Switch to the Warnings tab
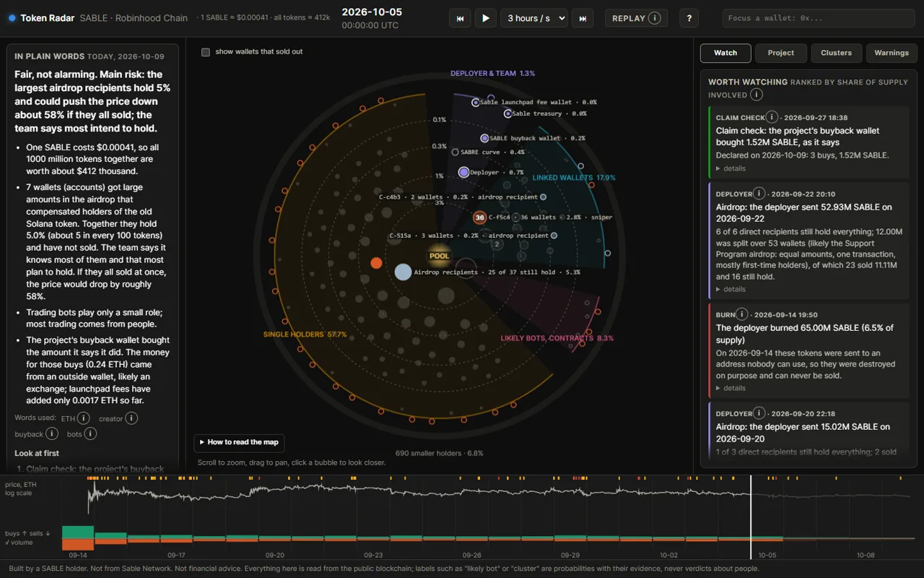 click(892, 53)
